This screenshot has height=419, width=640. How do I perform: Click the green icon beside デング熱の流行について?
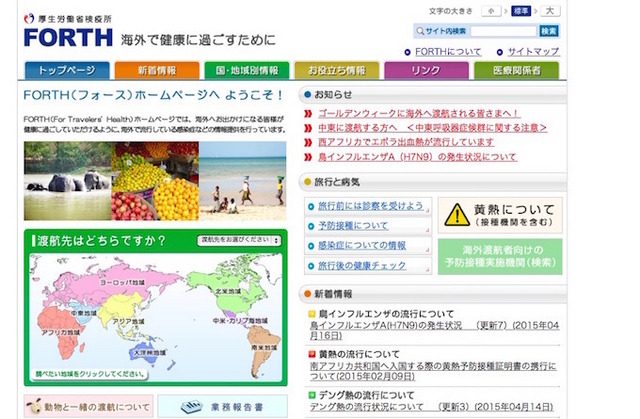click(312, 395)
